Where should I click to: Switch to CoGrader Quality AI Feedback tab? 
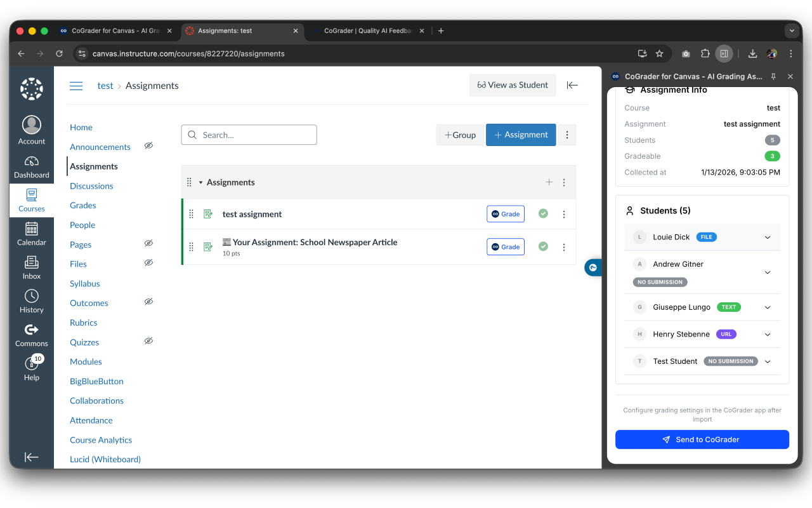[368, 30]
